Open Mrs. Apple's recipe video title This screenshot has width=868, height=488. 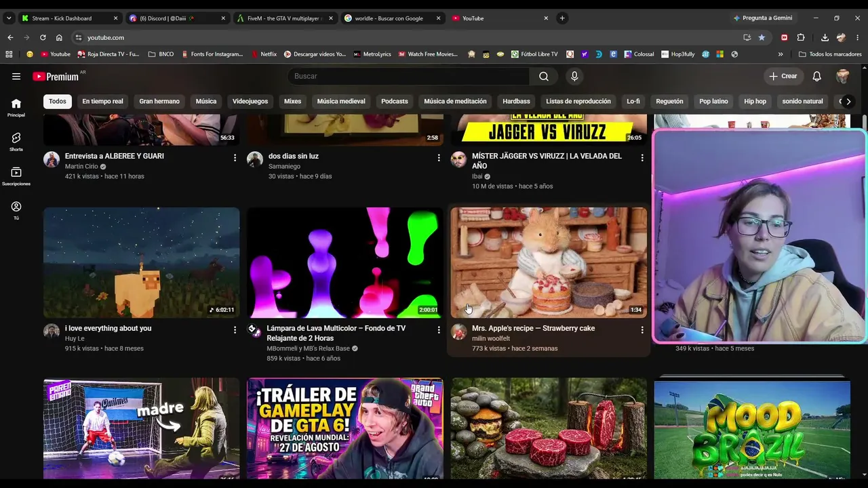pos(533,329)
